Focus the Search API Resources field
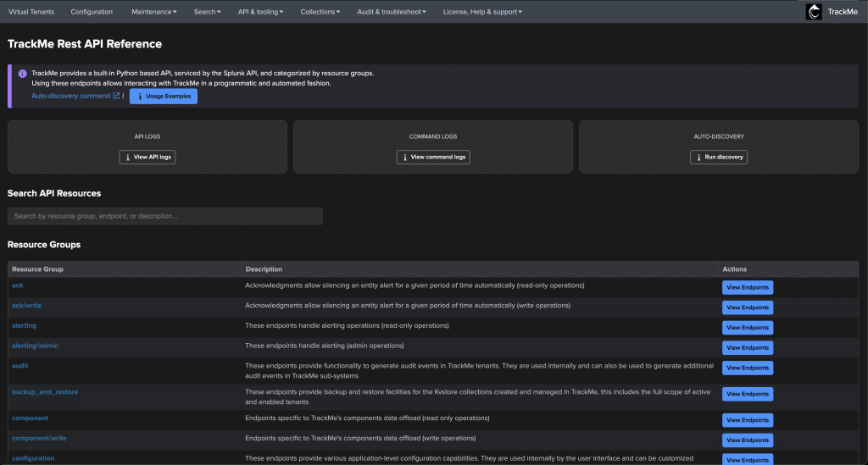Screen dimensions: 868x465 click(x=165, y=216)
